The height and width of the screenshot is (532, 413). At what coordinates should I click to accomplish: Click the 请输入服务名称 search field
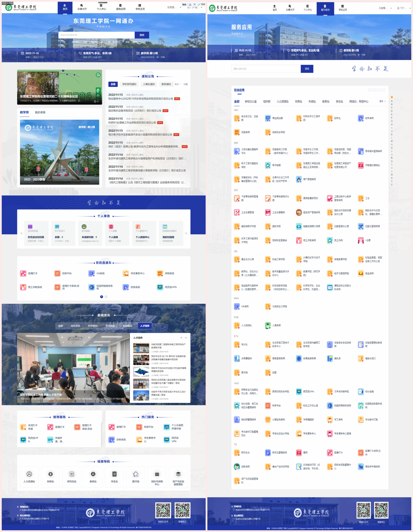[x=266, y=69]
